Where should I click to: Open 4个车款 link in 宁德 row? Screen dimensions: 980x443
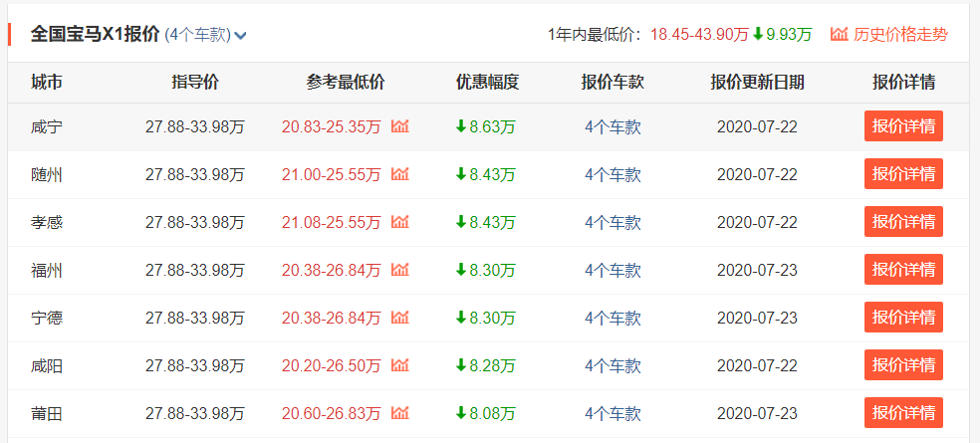pyautogui.click(x=613, y=318)
